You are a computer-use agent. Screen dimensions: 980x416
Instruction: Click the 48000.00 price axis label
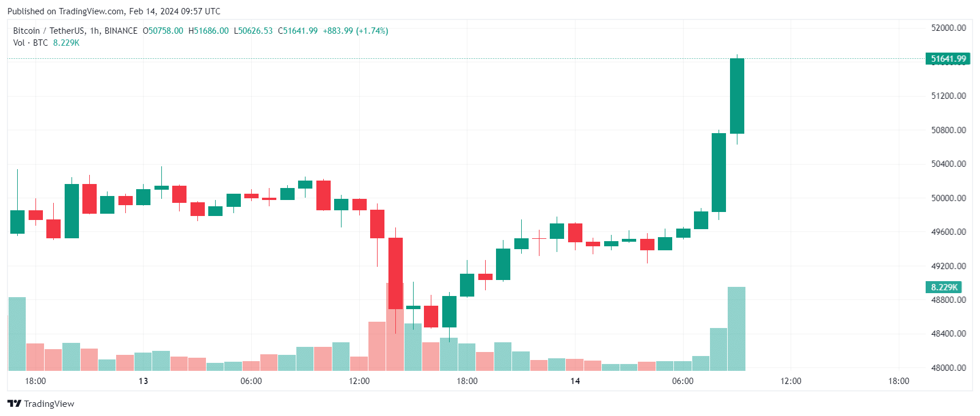click(948, 367)
